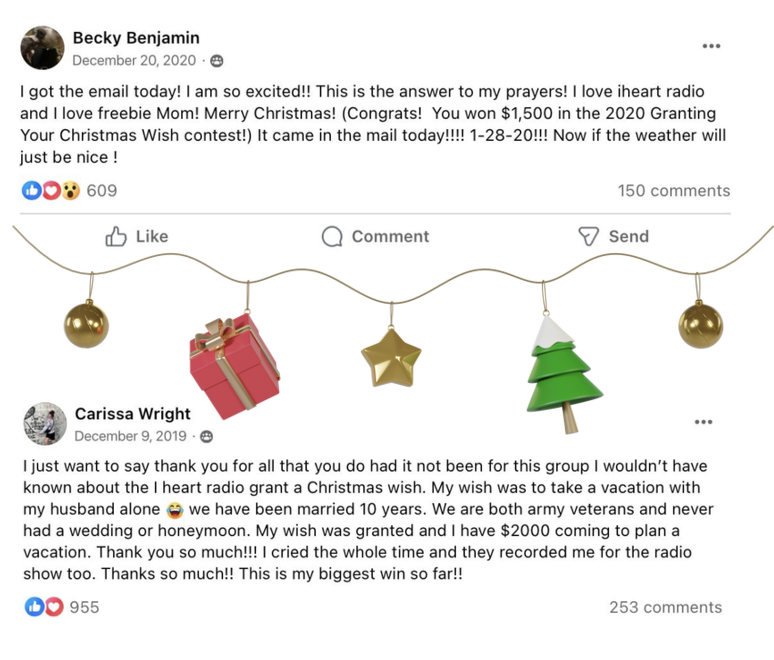View the 253 comments
The width and height of the screenshot is (774, 660).
pyautogui.click(x=665, y=607)
